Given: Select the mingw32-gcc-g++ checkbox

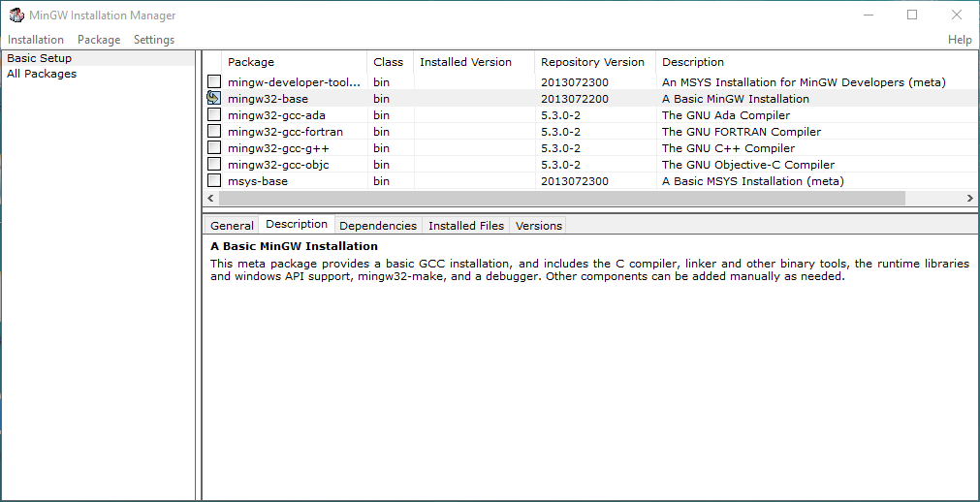Looking at the screenshot, I should [x=213, y=147].
